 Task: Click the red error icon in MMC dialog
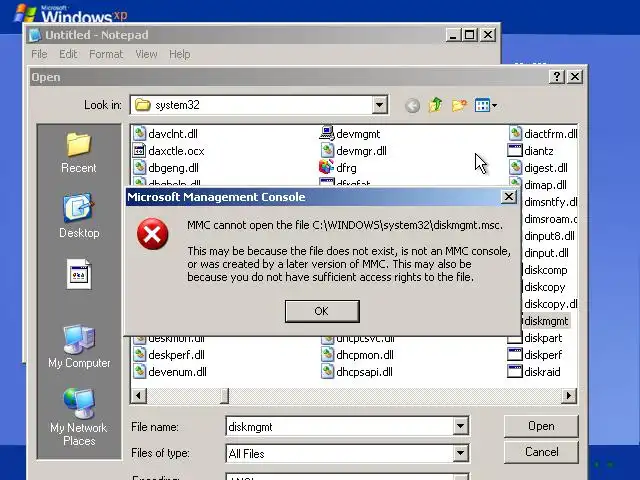click(153, 234)
